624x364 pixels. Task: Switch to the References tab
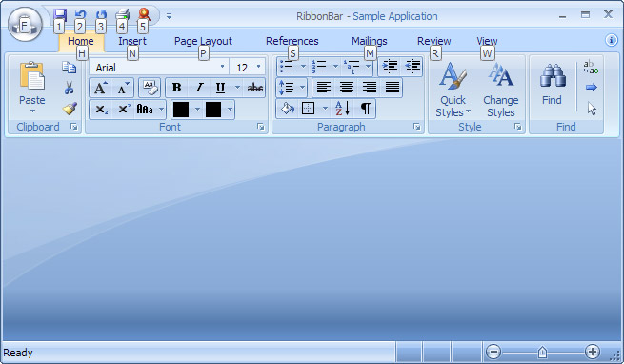point(292,41)
